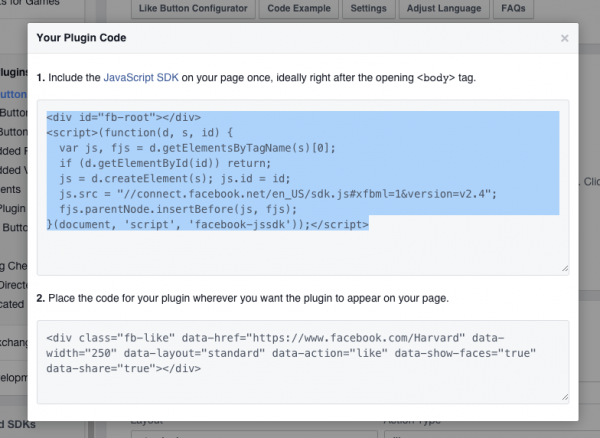Click the js.src connect.facebook.net code line

278,194
